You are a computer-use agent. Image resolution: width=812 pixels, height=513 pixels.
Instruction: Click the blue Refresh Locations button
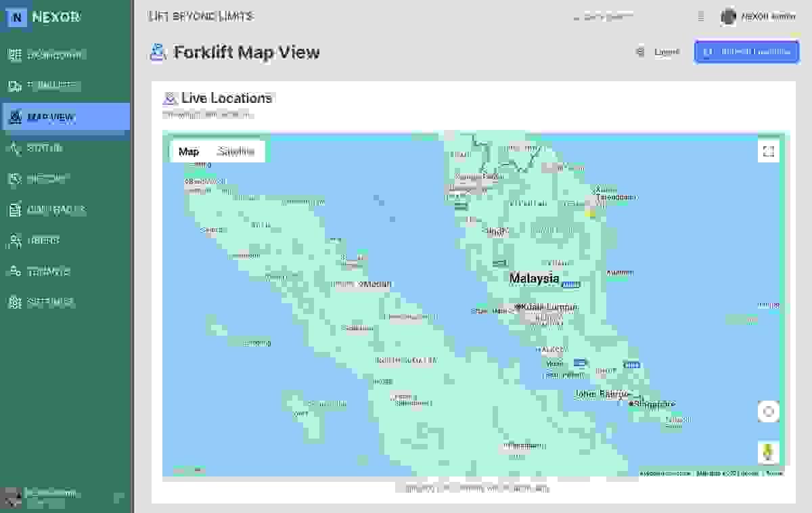[x=746, y=52]
